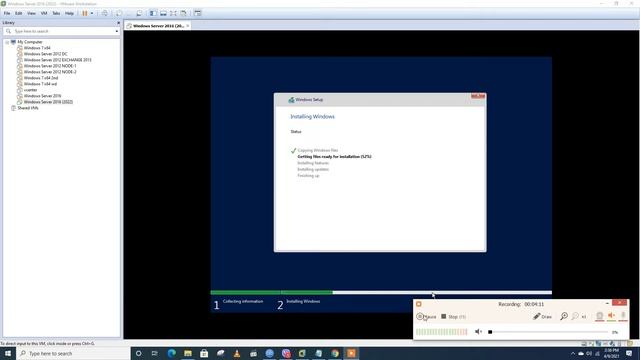Select Windows 7 x64 2nd VM
Viewport: 640px width, 360px height.
[x=41, y=78]
